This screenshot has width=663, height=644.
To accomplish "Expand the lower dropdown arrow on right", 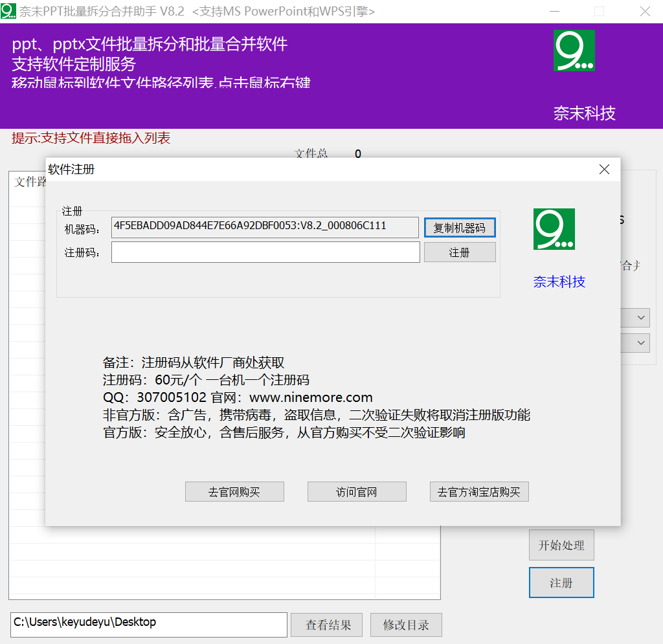I will 641,343.
